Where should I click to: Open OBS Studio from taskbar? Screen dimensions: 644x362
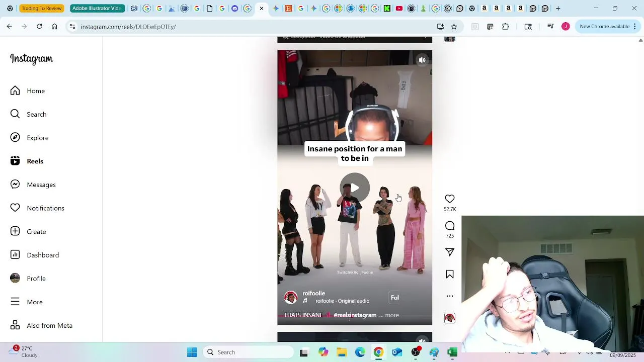click(416, 352)
